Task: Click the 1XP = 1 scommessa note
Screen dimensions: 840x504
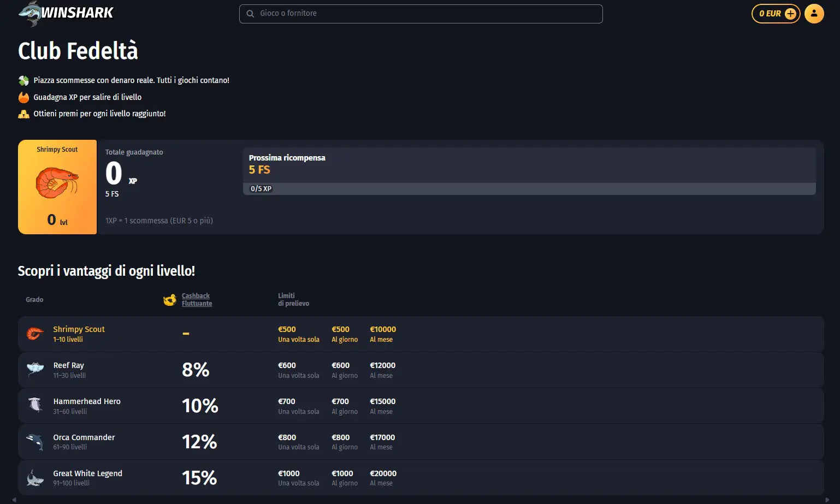Action: click(x=159, y=221)
